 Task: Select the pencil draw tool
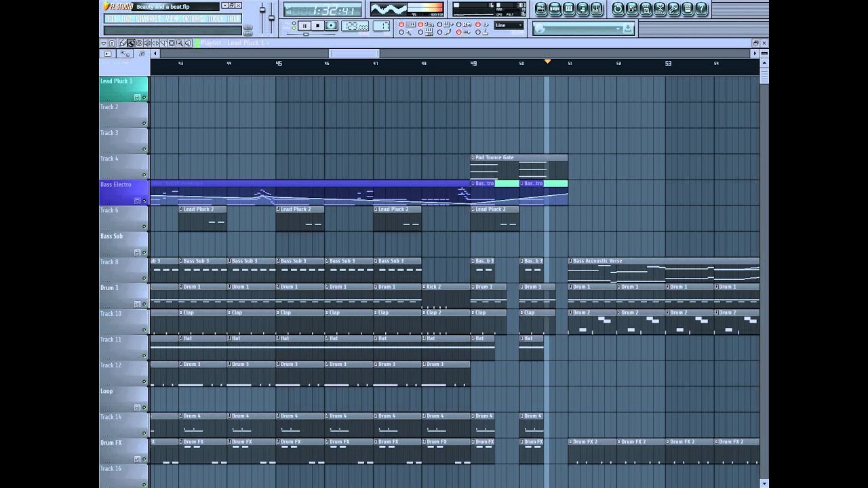point(123,43)
